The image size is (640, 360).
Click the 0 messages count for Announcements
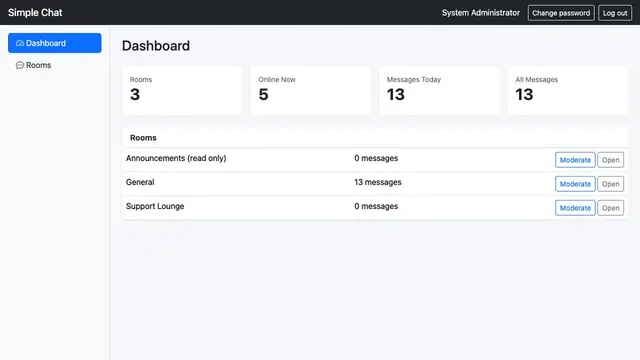376,158
